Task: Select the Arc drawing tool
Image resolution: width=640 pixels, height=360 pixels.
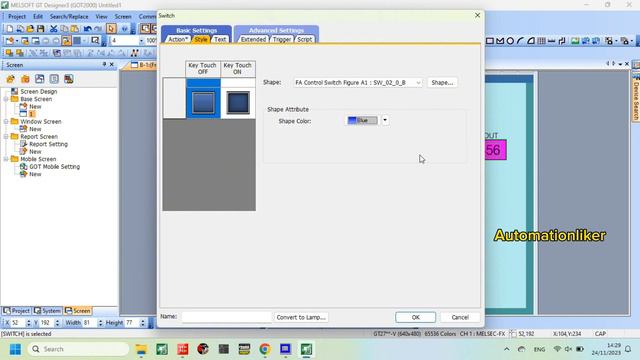Action: (520, 41)
